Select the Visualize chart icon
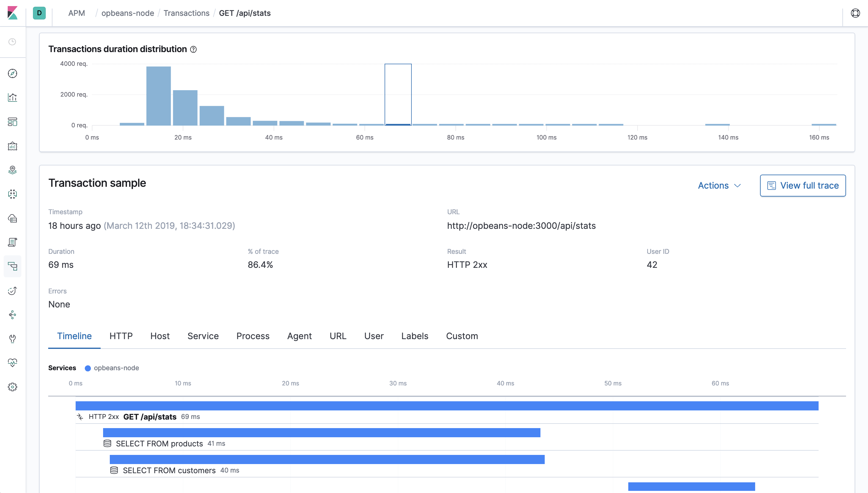 13,97
